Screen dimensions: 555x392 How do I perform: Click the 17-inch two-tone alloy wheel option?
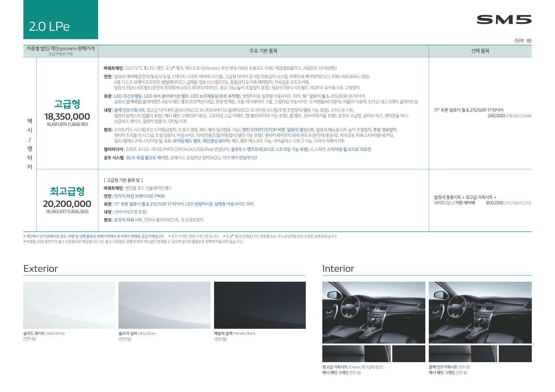click(469, 110)
